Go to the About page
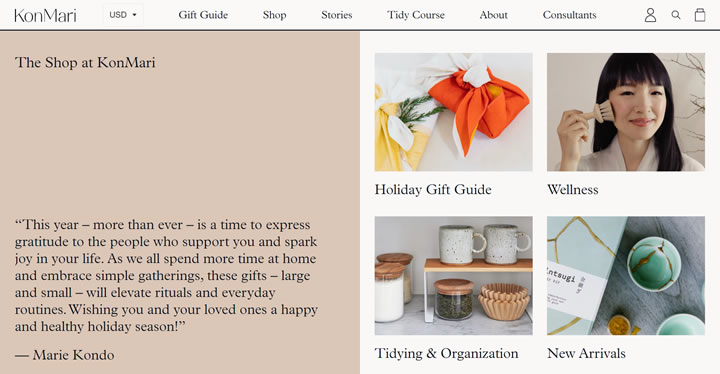This screenshot has width=720, height=374. (494, 15)
